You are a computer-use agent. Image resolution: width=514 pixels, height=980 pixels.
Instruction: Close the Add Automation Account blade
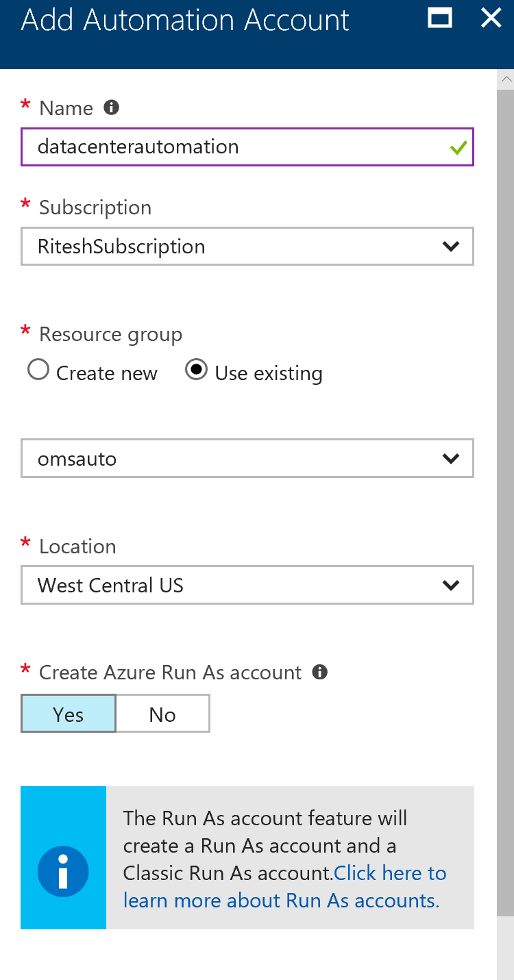pos(491,17)
